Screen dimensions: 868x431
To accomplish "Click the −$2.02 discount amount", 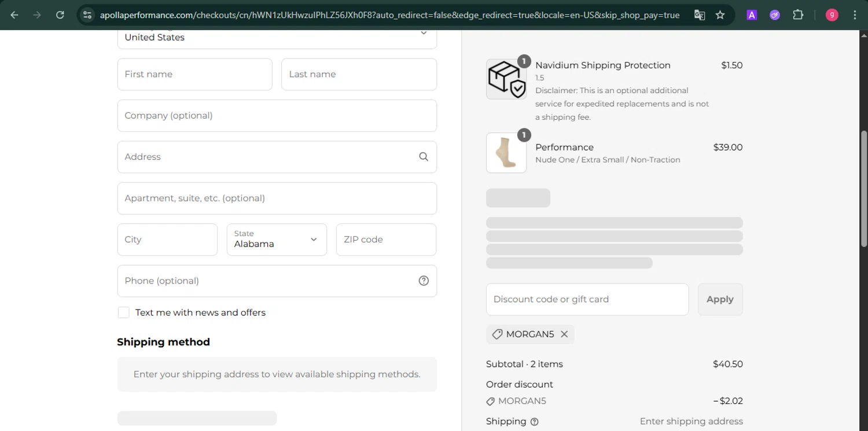I will [728, 401].
